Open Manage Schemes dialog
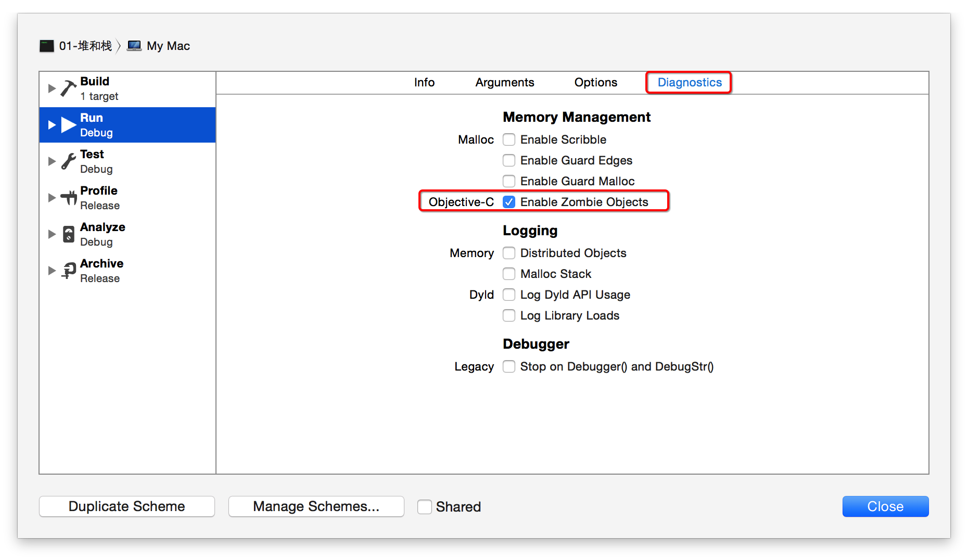The height and width of the screenshot is (560, 968). [316, 506]
